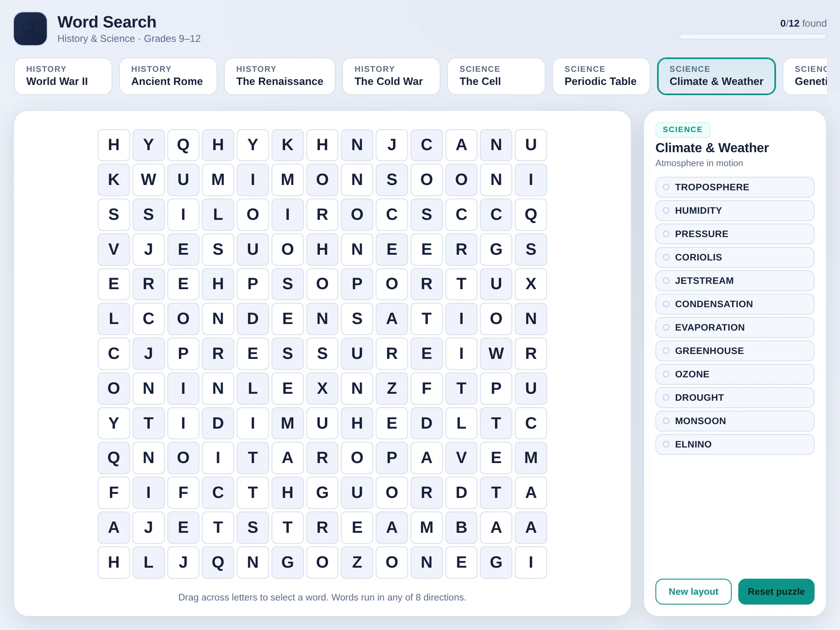Click EVAPORATION word entry
840x630 pixels.
[735, 327]
